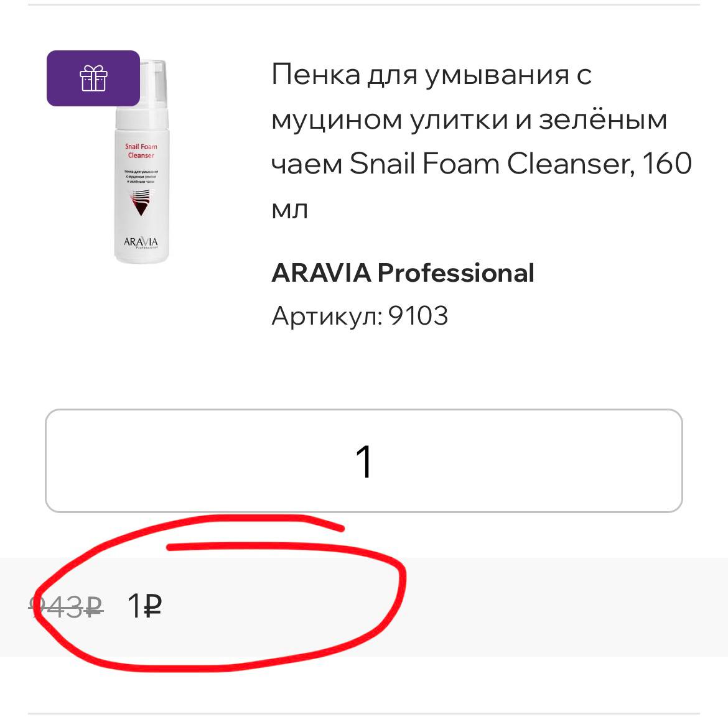This screenshot has height=722, width=728.
Task: Click the 'мл' volume text
Action: [289, 210]
